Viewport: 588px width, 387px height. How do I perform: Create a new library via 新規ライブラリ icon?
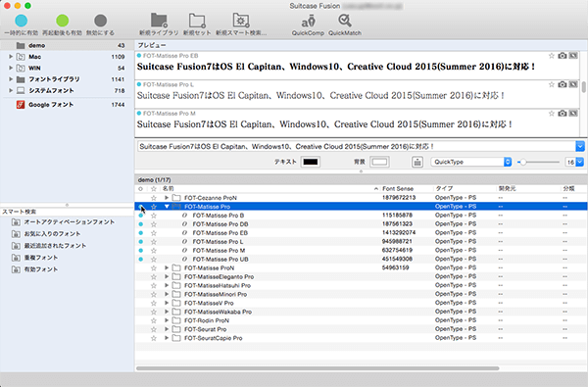coord(159,21)
